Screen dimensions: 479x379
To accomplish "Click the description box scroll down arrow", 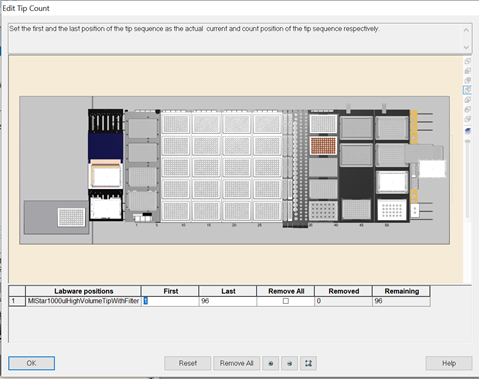I will coord(466,47).
